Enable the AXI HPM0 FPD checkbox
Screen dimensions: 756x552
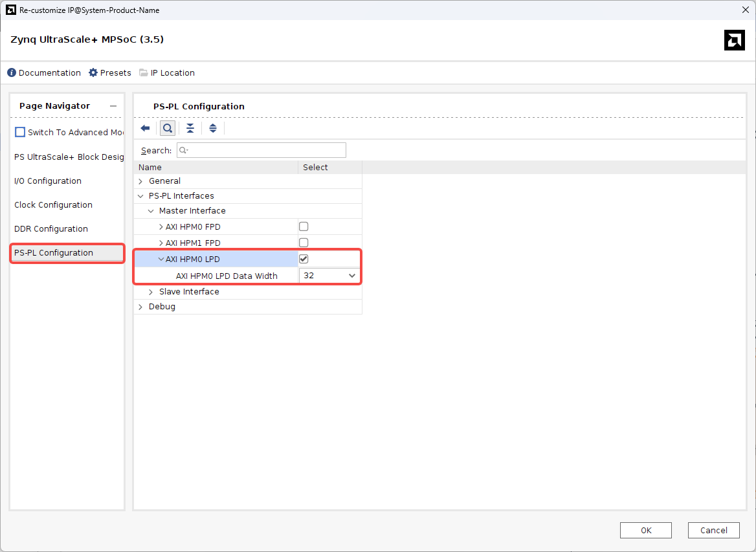tap(304, 226)
